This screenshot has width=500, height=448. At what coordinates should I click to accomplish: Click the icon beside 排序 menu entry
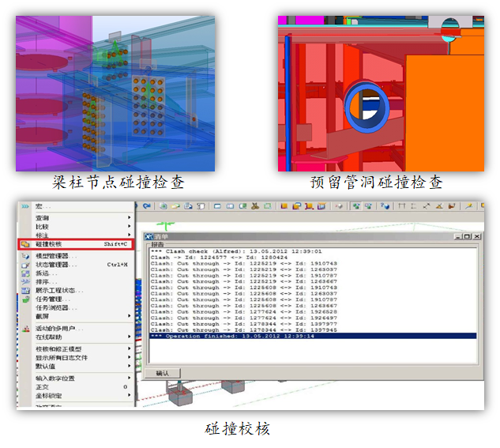[25, 282]
